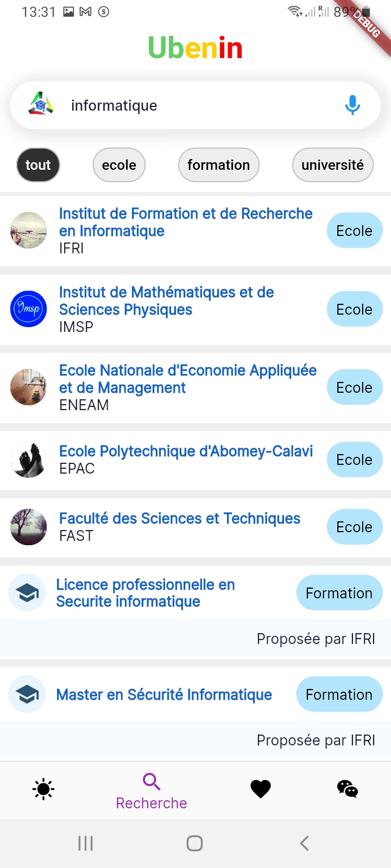Tap the Ubenin logo in search bar
391x868 pixels.
coord(41,104)
